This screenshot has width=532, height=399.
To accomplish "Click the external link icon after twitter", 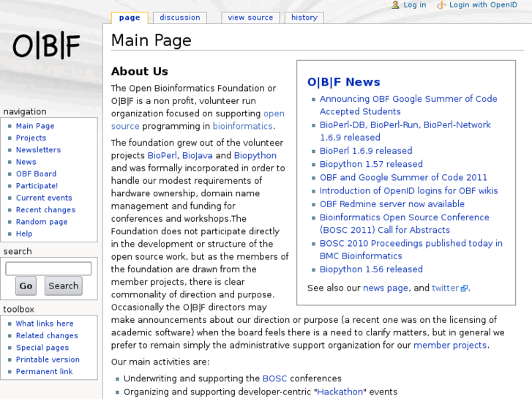I will (464, 288).
